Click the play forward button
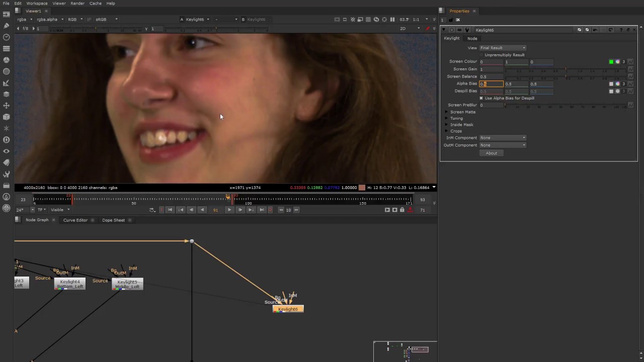This screenshot has width=644, height=362. click(229, 210)
